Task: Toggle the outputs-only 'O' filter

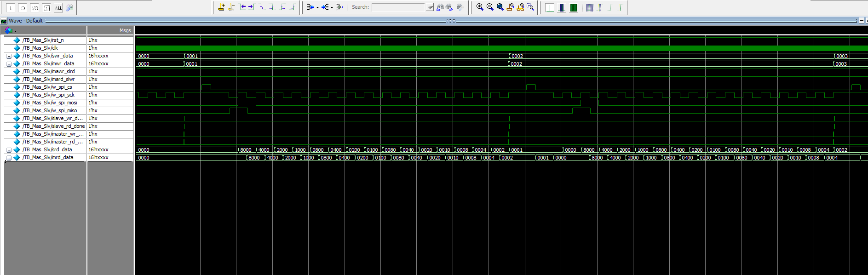Action: point(23,8)
